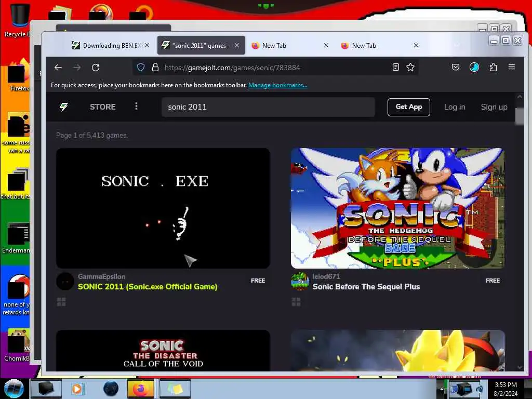The width and height of the screenshot is (532, 399).
Task: Open the Firefox hamburger menu
Action: [x=512, y=67]
